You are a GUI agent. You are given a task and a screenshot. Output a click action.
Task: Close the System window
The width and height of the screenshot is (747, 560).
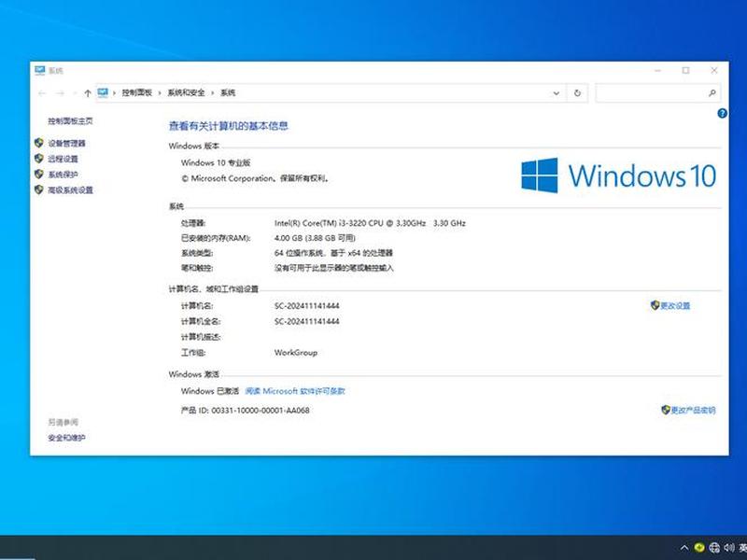pos(714,71)
